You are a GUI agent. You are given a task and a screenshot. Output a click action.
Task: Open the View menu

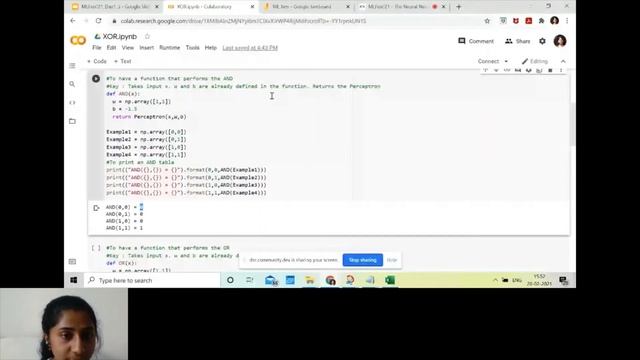127,48
